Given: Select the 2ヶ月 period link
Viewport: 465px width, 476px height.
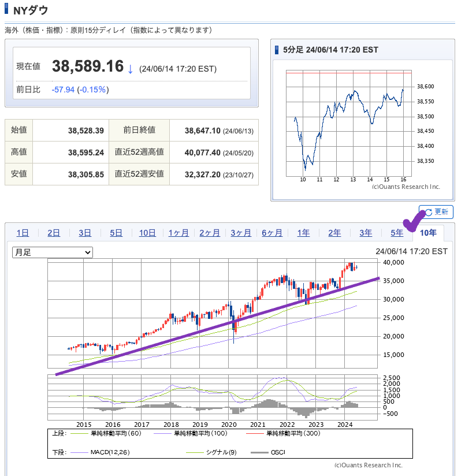Looking at the screenshot, I should tap(210, 233).
